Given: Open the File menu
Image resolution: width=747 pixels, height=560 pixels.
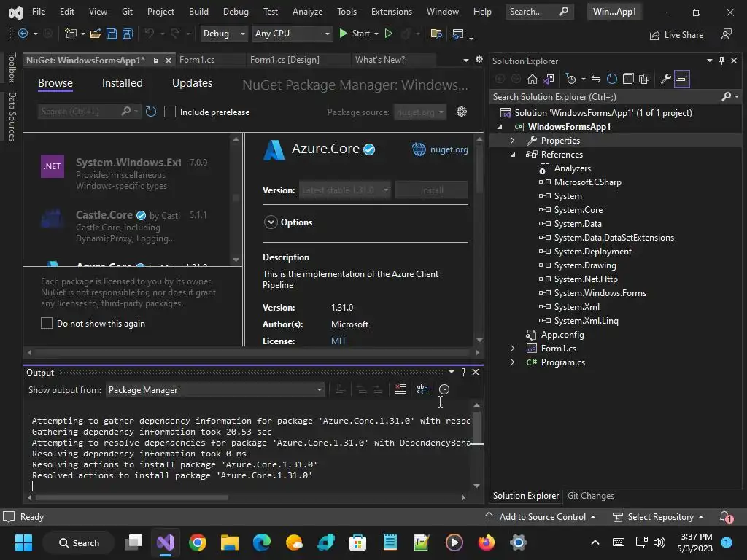Looking at the screenshot, I should [39, 12].
